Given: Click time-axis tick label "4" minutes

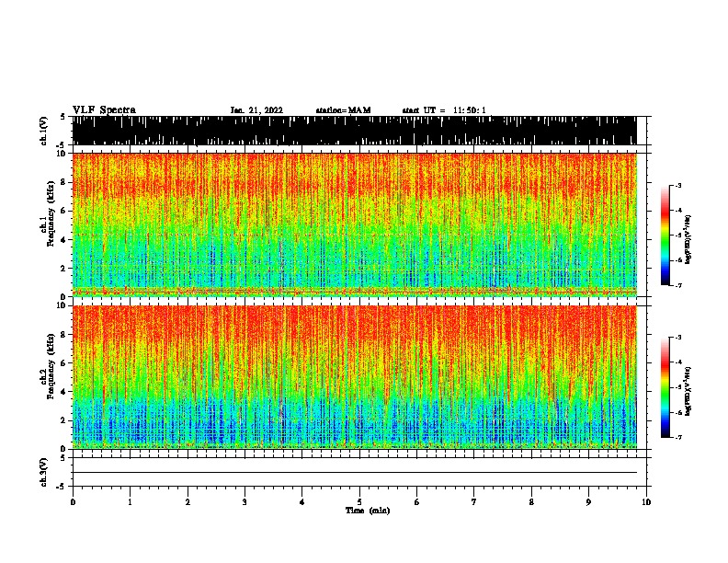Looking at the screenshot, I should pyautogui.click(x=302, y=501).
